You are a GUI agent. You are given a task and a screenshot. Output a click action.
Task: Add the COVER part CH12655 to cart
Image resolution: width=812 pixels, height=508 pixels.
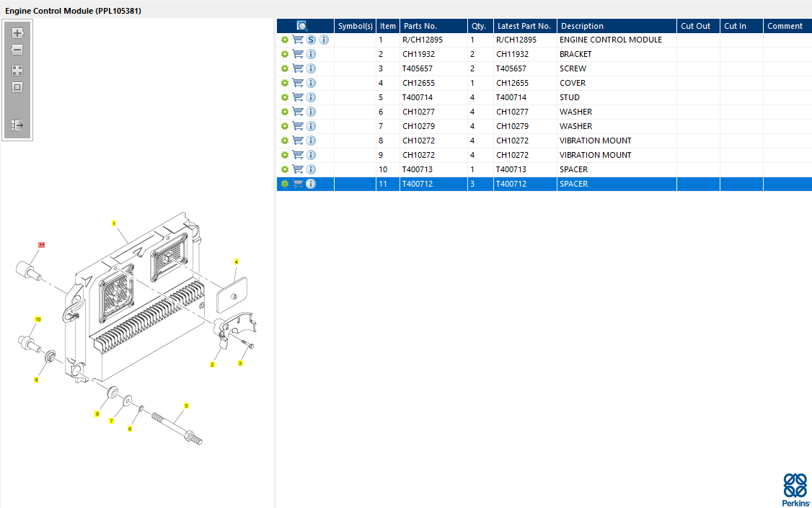pos(297,83)
